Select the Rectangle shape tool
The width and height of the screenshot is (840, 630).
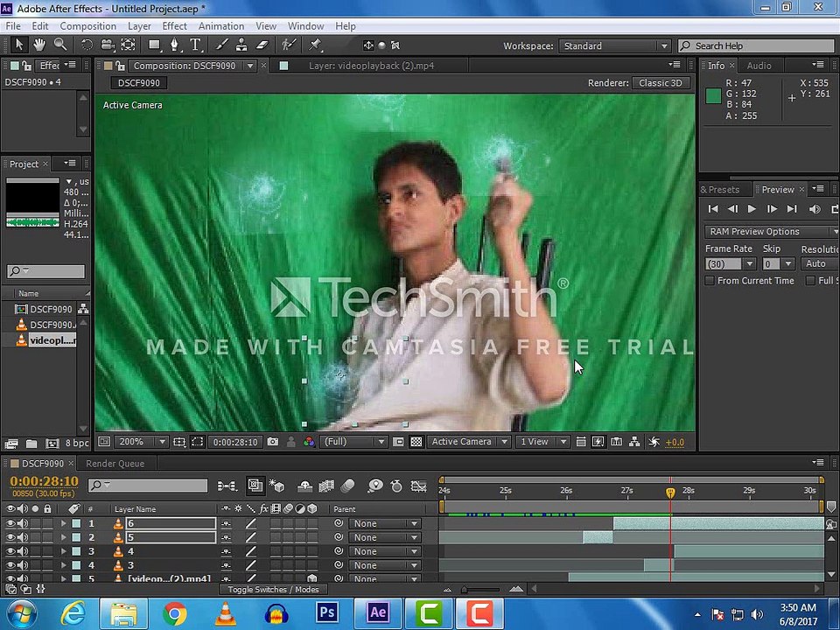tap(155, 45)
